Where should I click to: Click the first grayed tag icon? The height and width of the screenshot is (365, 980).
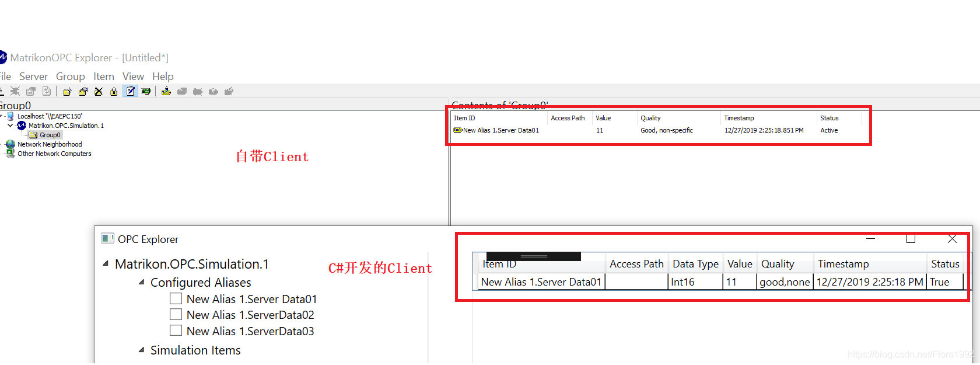pyautogui.click(x=182, y=91)
